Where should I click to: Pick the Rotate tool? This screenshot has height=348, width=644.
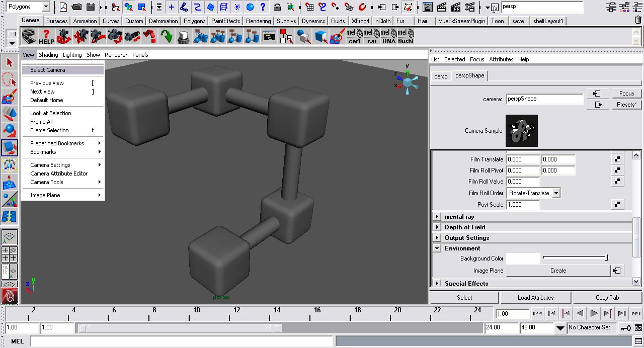tap(10, 131)
